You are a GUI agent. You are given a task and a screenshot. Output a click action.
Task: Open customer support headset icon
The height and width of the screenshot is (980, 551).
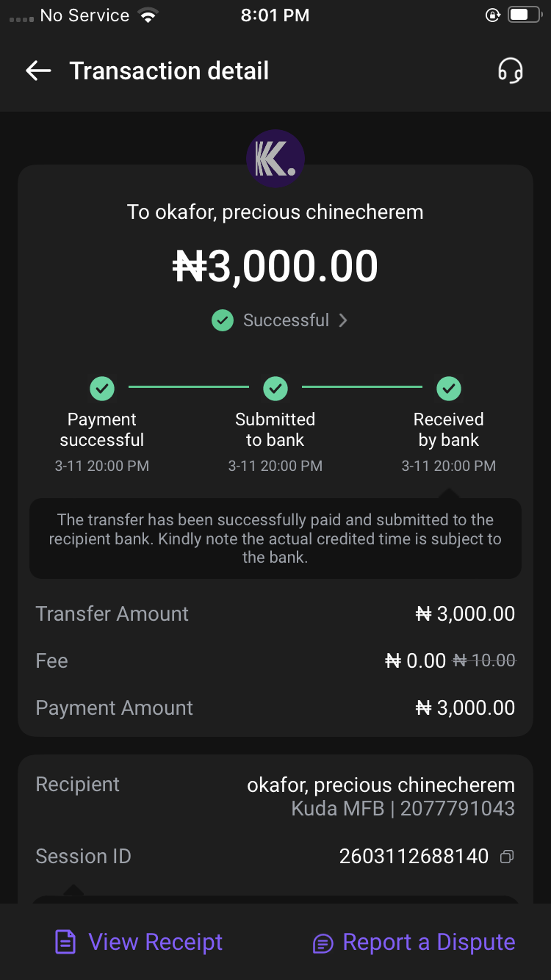(510, 71)
